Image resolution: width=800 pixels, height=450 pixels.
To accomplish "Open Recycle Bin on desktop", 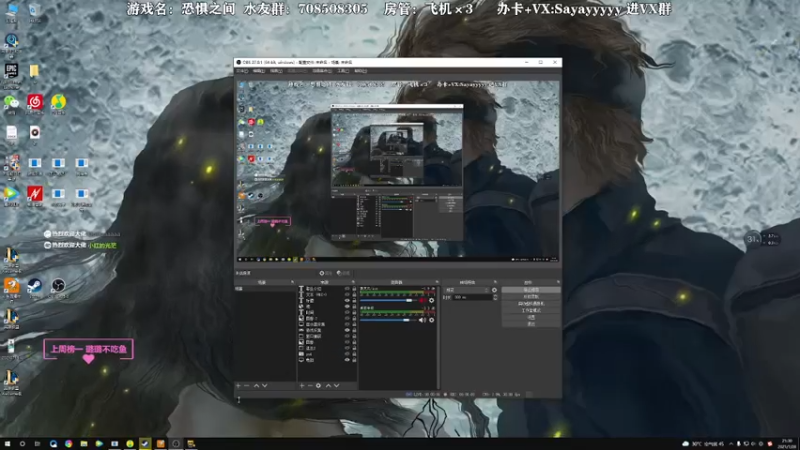I will 35,10.
